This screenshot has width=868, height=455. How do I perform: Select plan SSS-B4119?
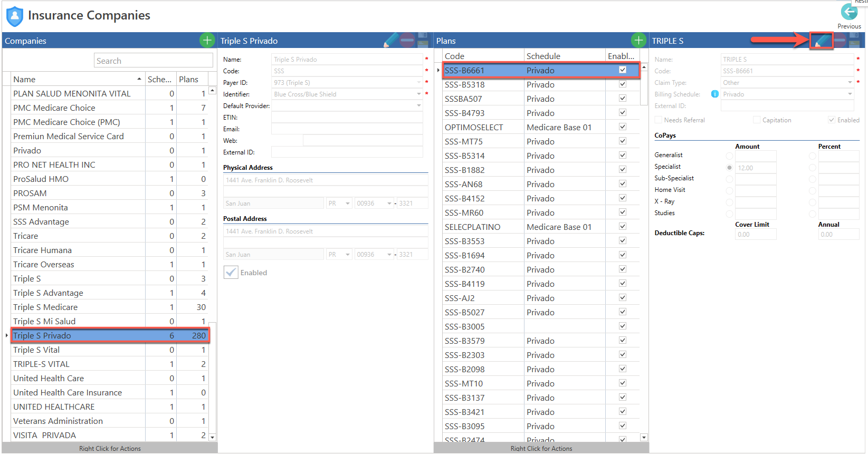(541, 284)
